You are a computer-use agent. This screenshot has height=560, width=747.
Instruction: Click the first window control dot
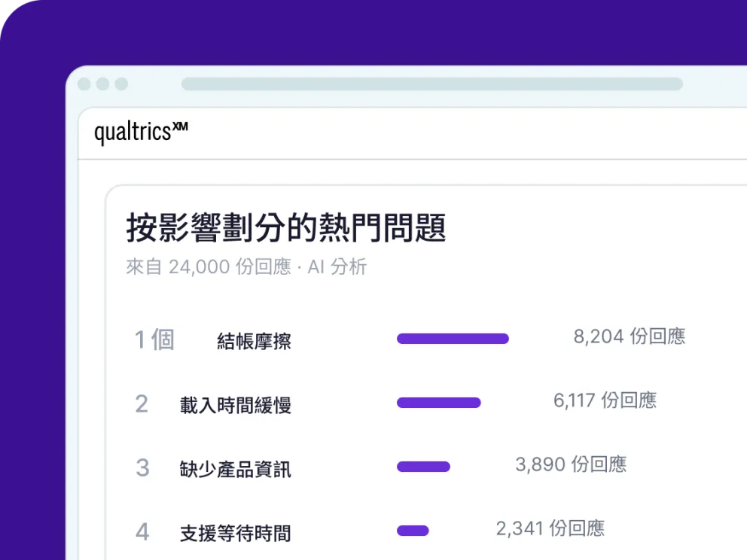coord(84,84)
